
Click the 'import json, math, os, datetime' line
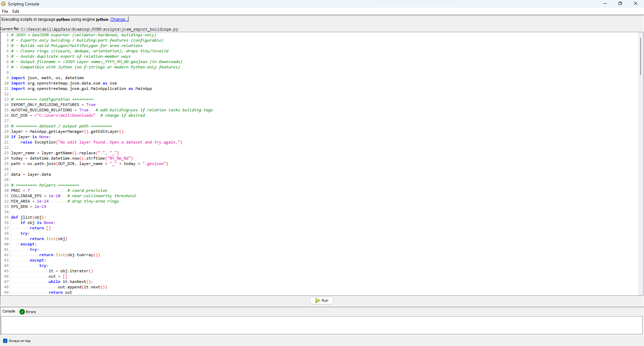tap(47, 78)
